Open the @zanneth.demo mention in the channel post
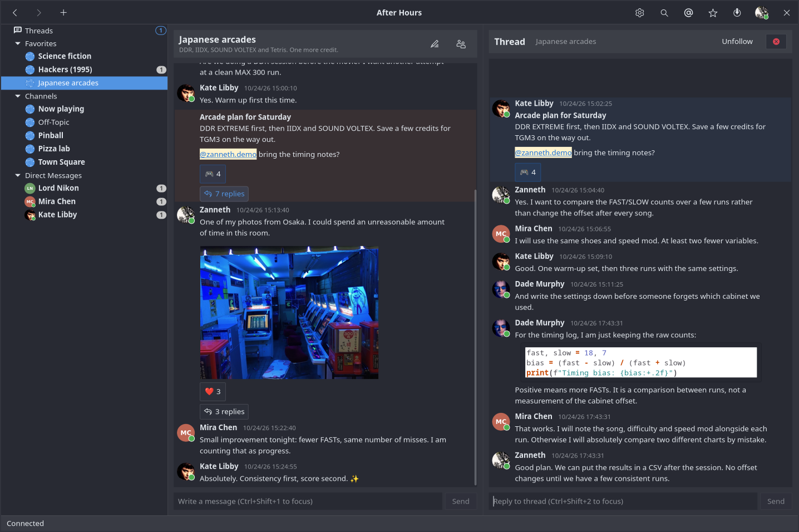The height and width of the screenshot is (532, 799). click(228, 154)
